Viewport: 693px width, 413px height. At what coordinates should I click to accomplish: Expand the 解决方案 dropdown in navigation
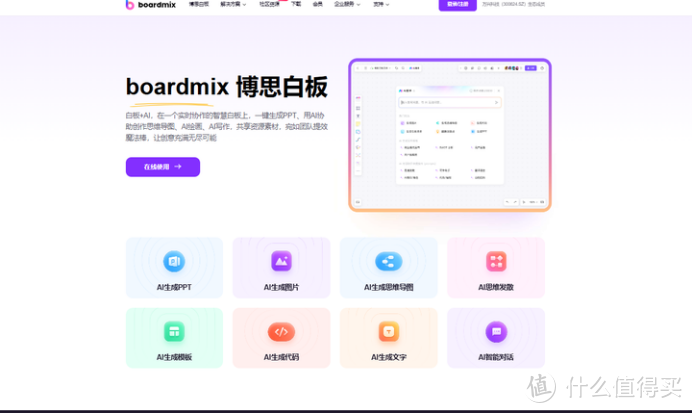coord(233,4)
